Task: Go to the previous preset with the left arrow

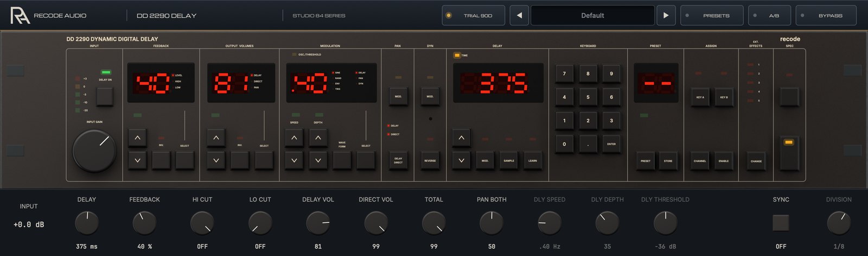Action: 519,15
